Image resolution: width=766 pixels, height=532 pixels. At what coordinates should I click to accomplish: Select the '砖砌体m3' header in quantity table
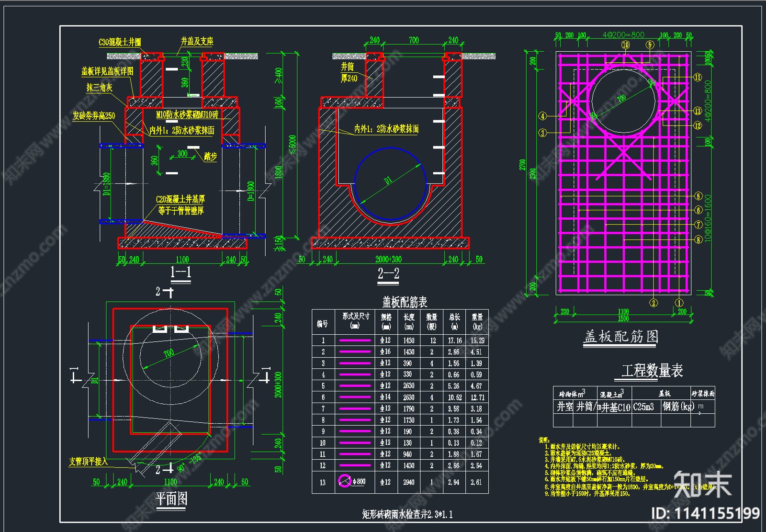[572, 394]
